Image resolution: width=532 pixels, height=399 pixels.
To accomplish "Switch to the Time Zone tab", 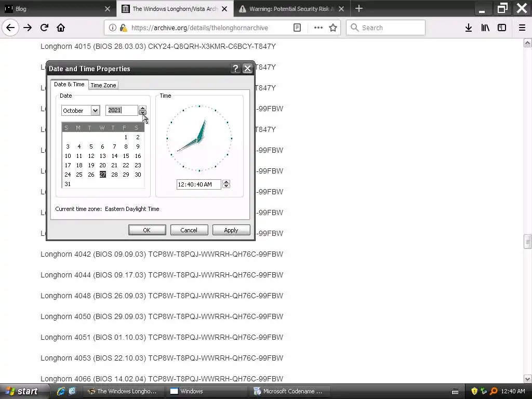I will [x=103, y=85].
